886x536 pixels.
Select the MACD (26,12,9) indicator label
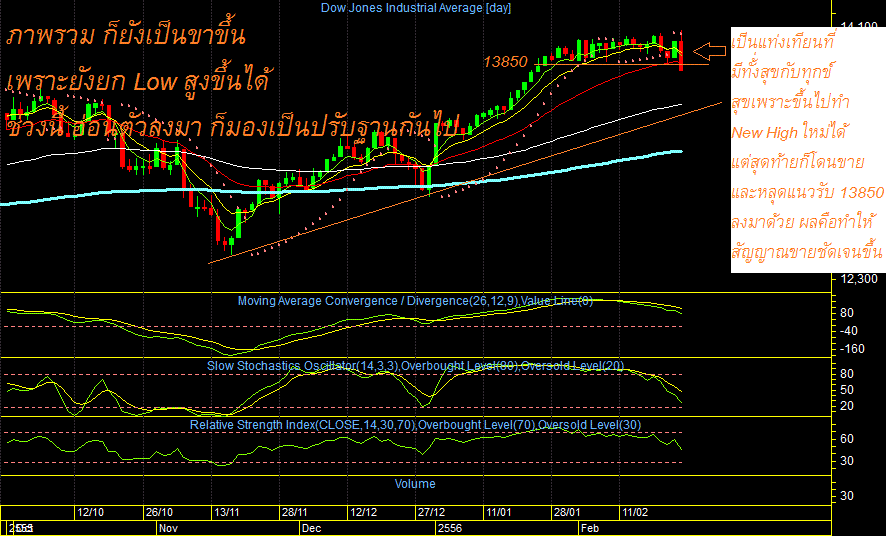pyautogui.click(x=415, y=301)
